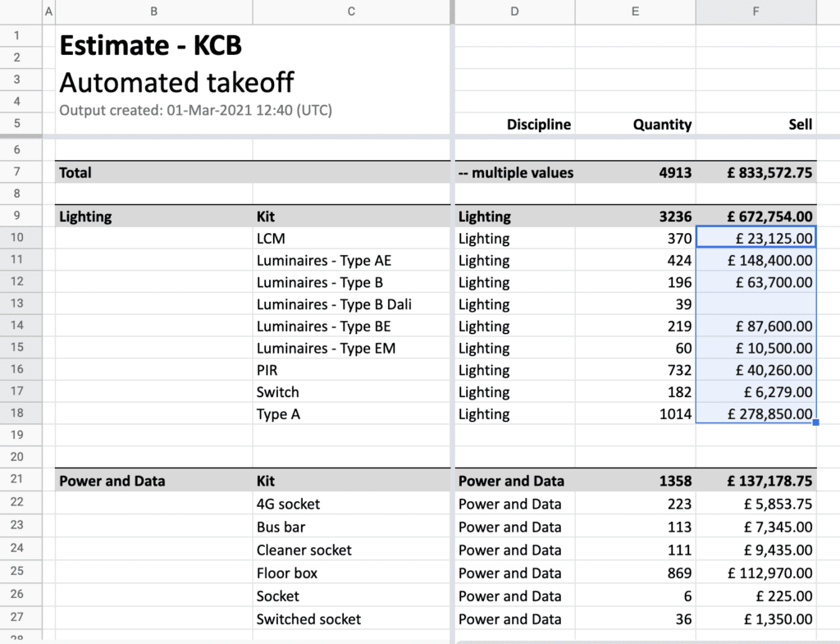
Task: Select row 7 header
Action: coord(17,171)
